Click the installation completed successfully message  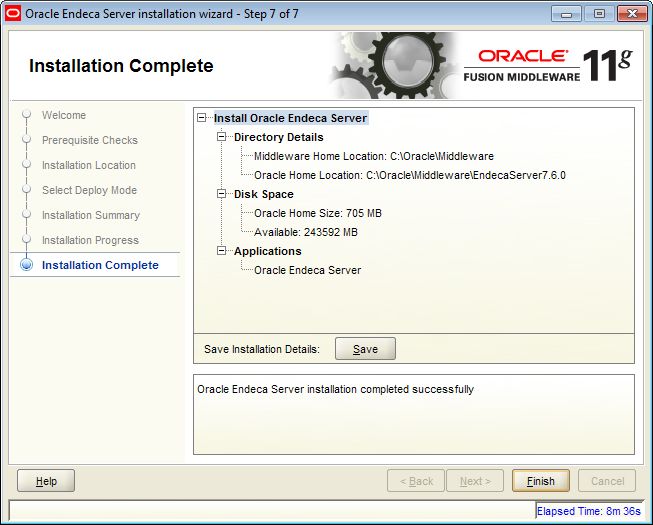[x=335, y=389]
